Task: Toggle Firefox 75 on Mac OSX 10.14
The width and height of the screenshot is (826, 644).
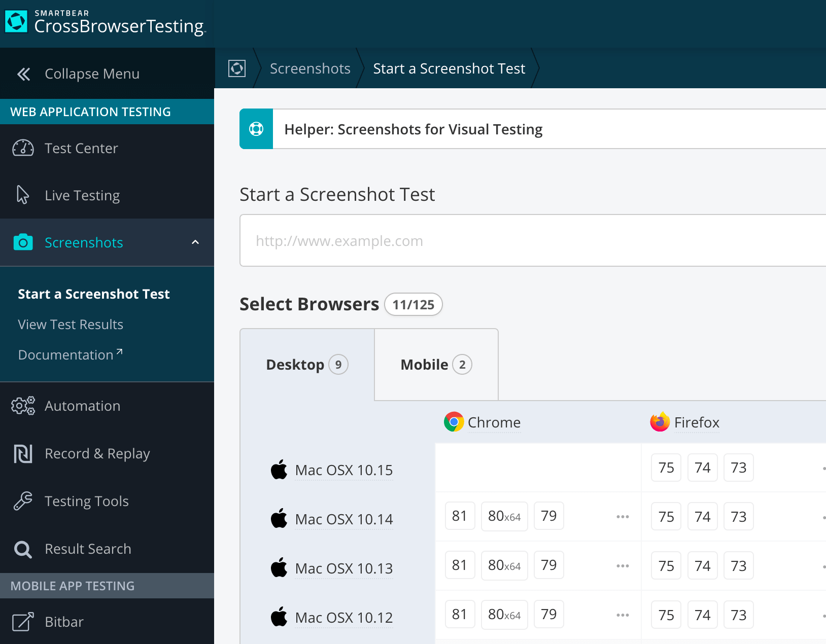Action: coord(666,517)
